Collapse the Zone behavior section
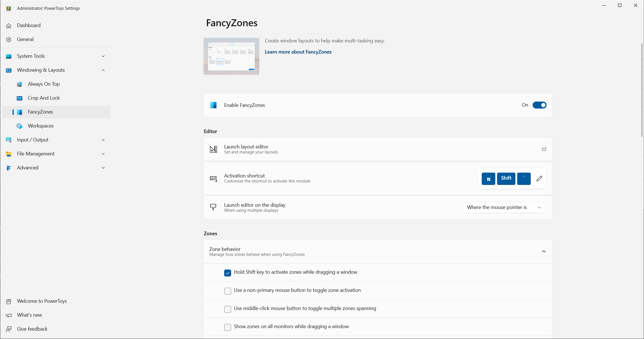This screenshot has height=339, width=644. [544, 252]
